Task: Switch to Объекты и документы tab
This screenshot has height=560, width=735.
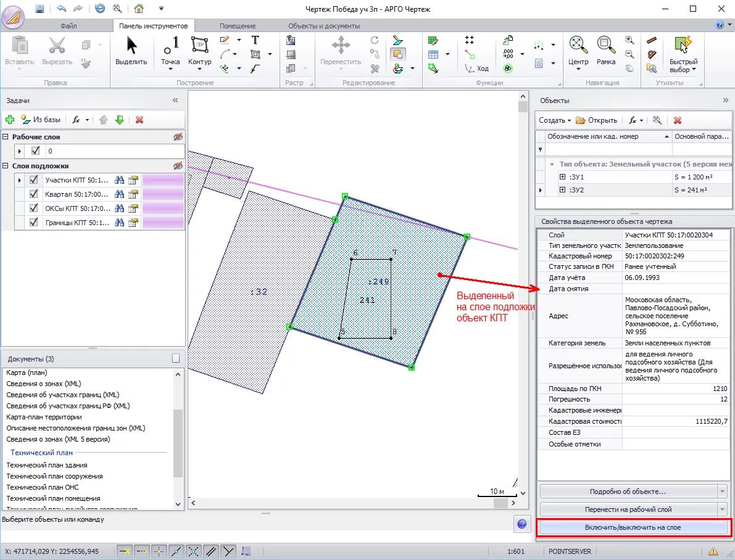Action: (x=324, y=26)
